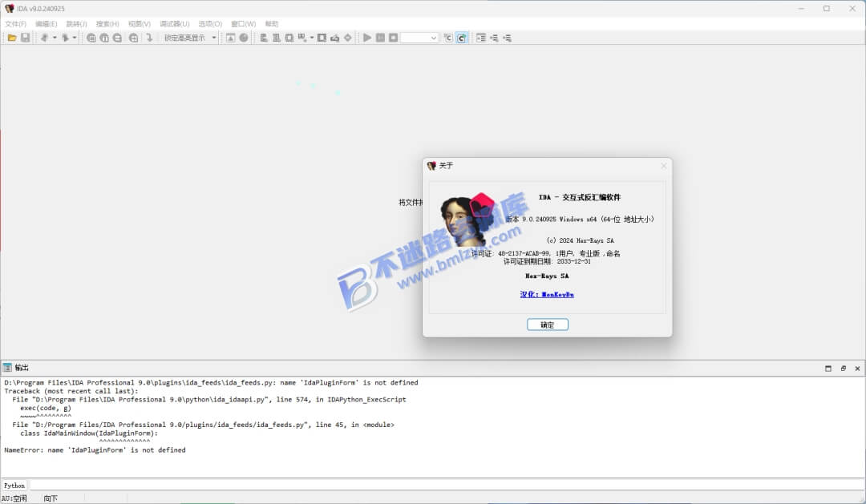866x504 pixels.
Task: Open the 汉化: MonKeyDu link
Action: click(547, 294)
